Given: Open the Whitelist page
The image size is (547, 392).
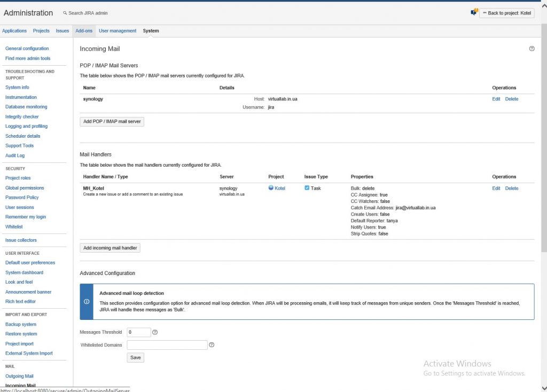Looking at the screenshot, I should (x=14, y=226).
